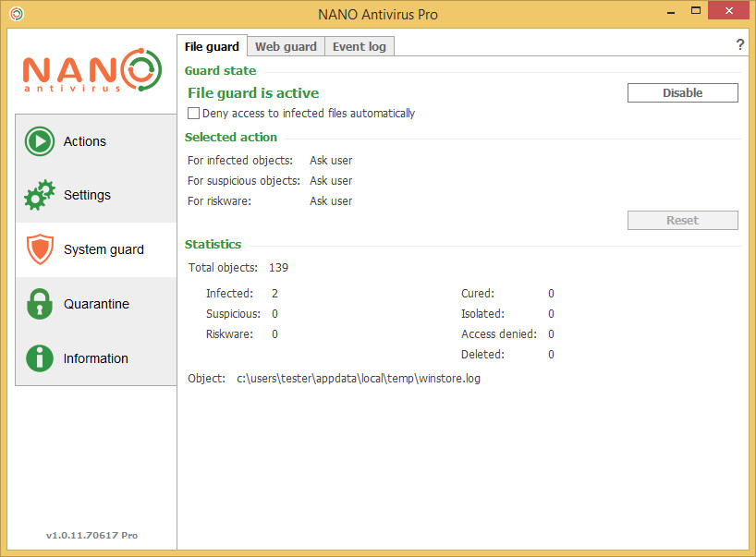Open the Settings section label
The width and height of the screenshot is (756, 557).
point(87,195)
